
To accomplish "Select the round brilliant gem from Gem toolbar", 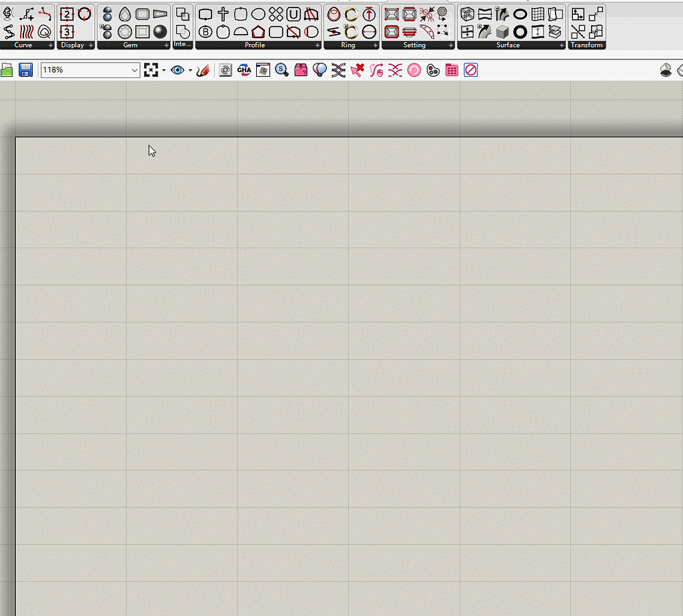I will (124, 30).
